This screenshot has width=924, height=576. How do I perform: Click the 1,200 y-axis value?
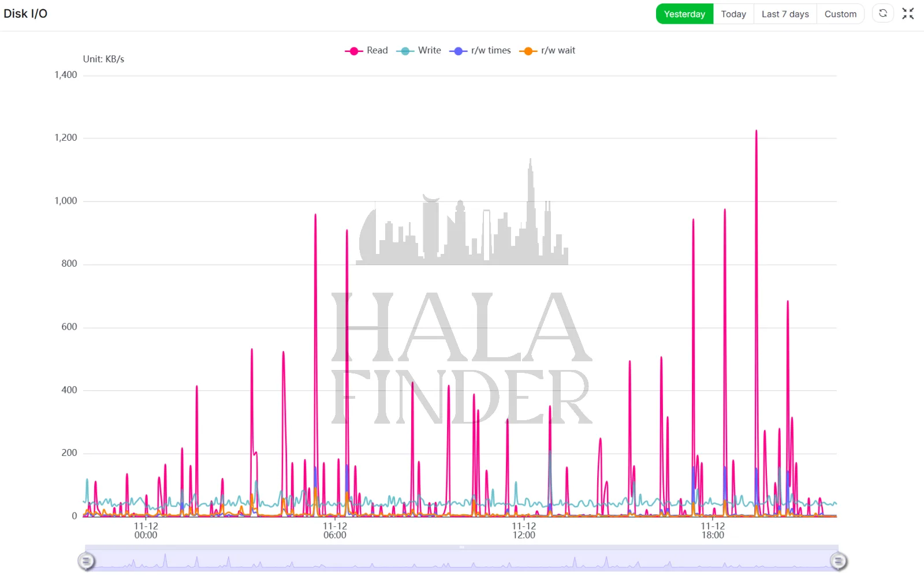(x=66, y=138)
